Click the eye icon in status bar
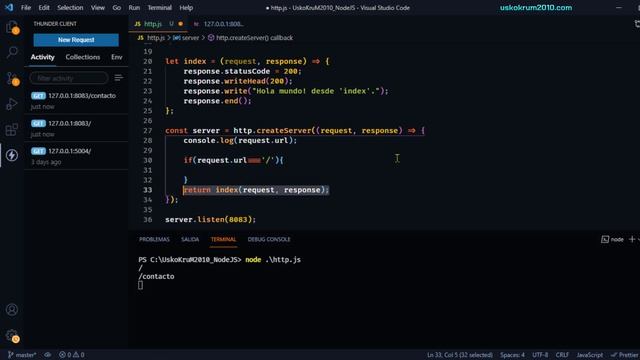 [48, 355]
